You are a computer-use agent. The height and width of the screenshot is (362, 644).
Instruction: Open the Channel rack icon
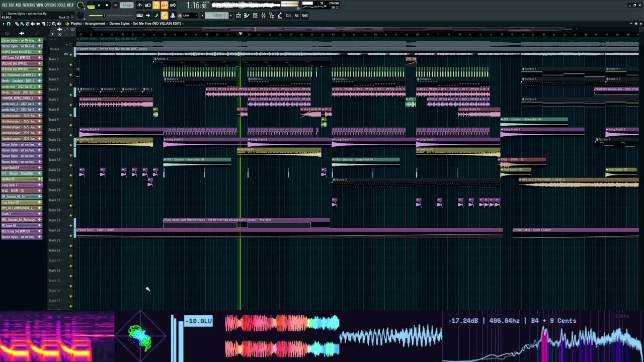[x=255, y=16]
